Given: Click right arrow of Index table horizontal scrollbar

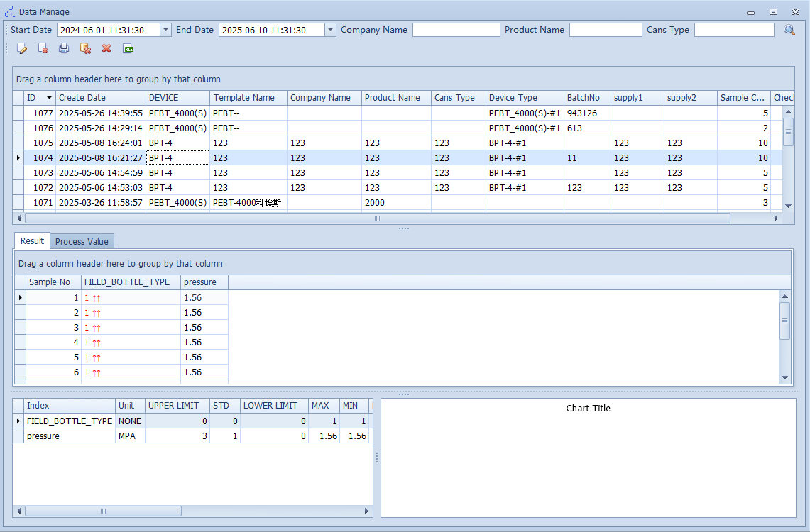Looking at the screenshot, I should point(367,511).
